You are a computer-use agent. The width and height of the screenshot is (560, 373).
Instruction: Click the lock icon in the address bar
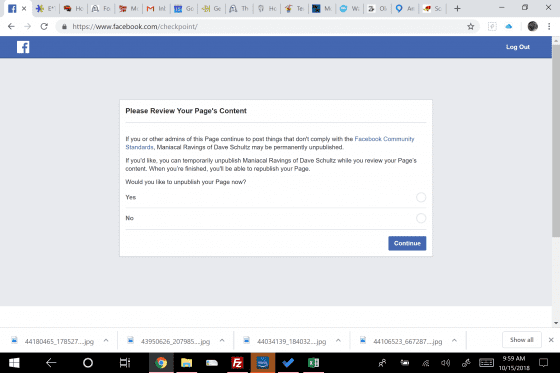tap(64, 27)
